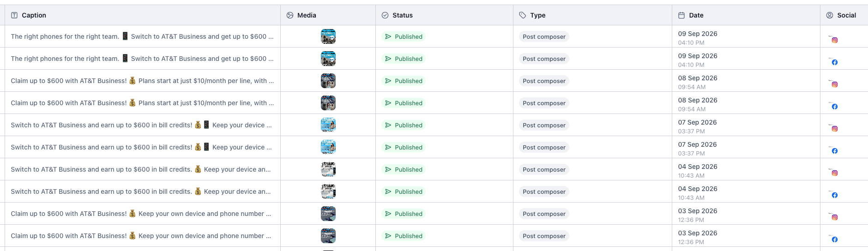Open media thumbnail in 04 Sep Facebook row
Screen dimensions: 868x251
(x=328, y=191)
